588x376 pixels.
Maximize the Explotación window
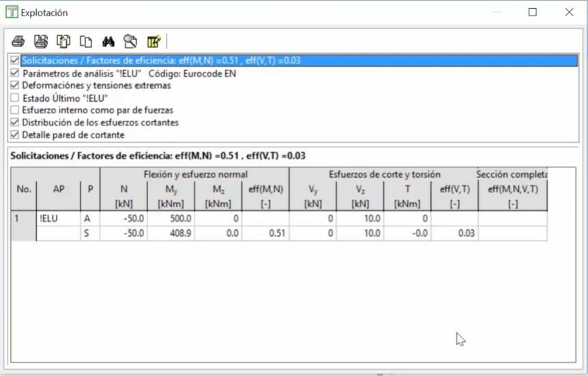click(533, 12)
